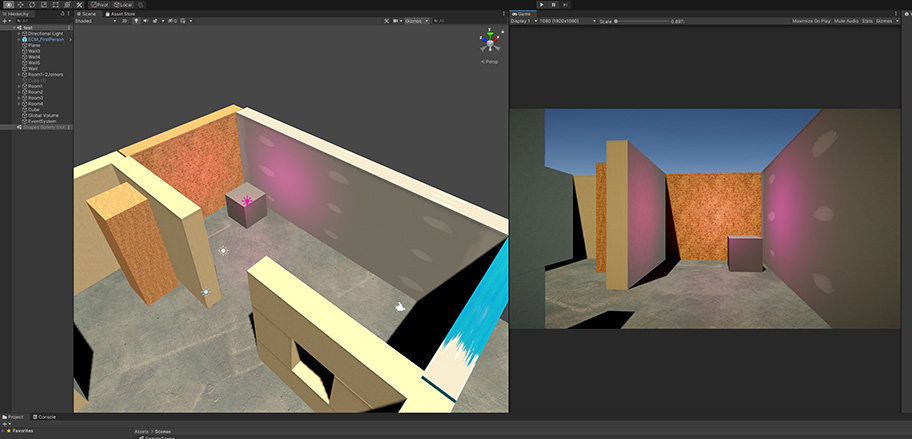This screenshot has height=439, width=912.
Task: Toggle the scene grid icon
Action: pos(184,21)
